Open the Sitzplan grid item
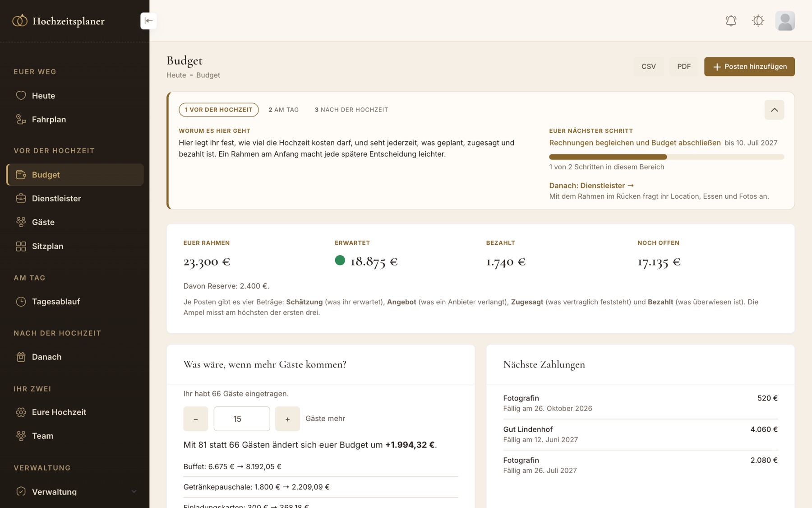Image resolution: width=812 pixels, height=508 pixels. click(75, 246)
